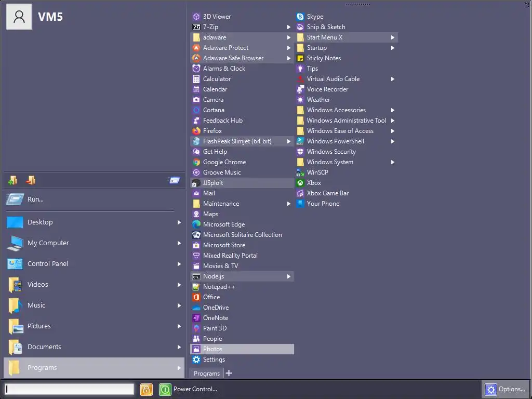Expand the Start Menu X arrow
The image size is (532, 399).
[393, 37]
